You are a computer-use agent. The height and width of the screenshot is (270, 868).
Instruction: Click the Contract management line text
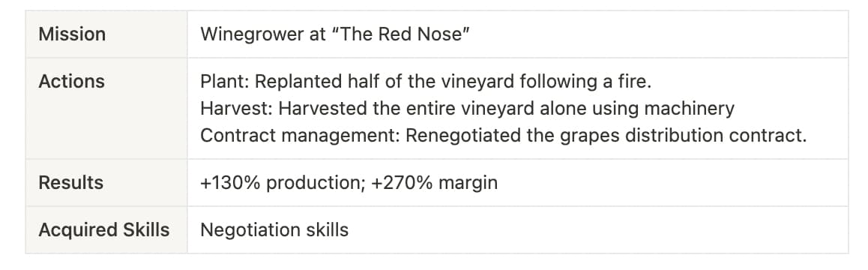point(503,136)
